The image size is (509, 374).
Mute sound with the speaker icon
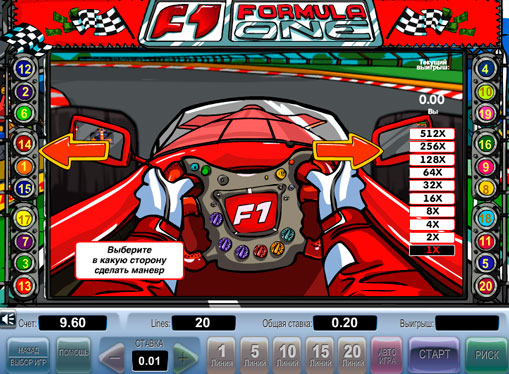[8, 320]
